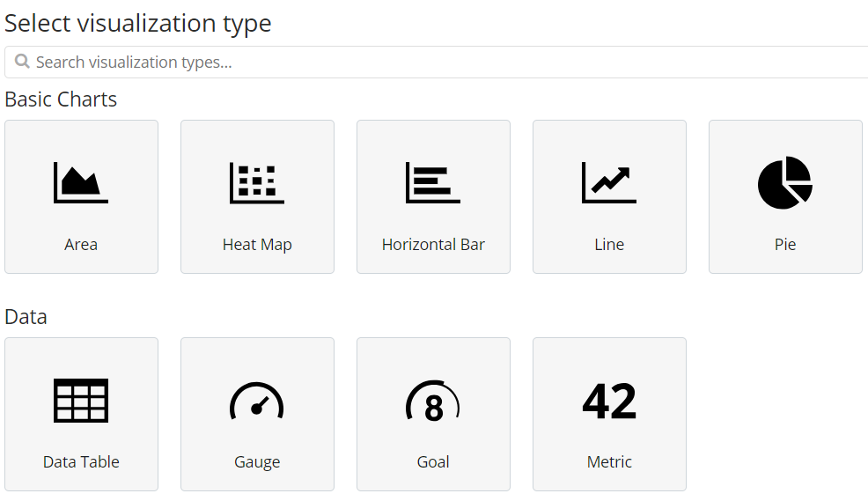Click the "Heat Map" label
The height and width of the screenshot is (501, 868).
click(257, 245)
